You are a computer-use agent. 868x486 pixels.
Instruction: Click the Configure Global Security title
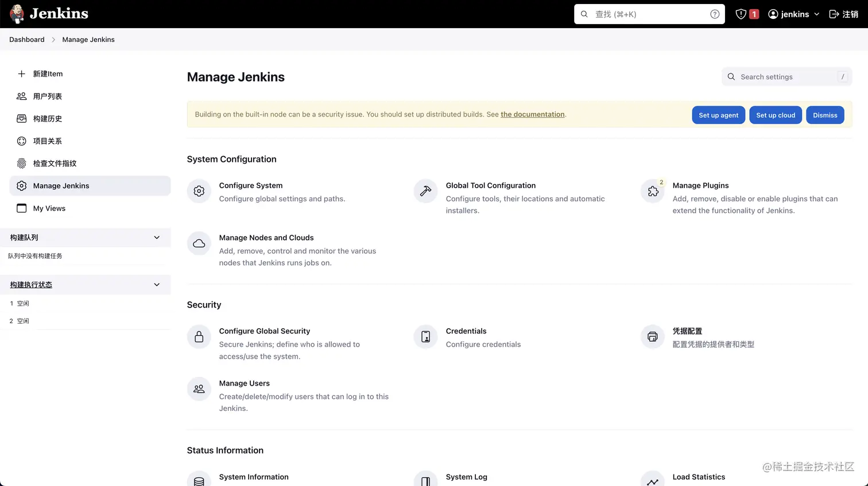point(265,331)
